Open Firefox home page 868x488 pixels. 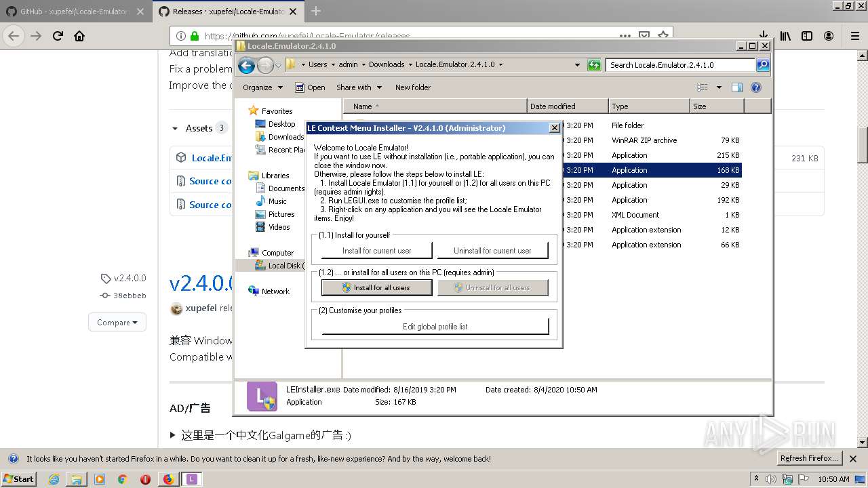(x=79, y=36)
